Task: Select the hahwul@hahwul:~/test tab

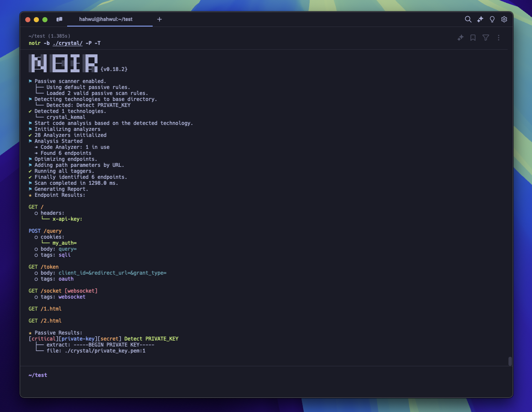Action: 105,19
